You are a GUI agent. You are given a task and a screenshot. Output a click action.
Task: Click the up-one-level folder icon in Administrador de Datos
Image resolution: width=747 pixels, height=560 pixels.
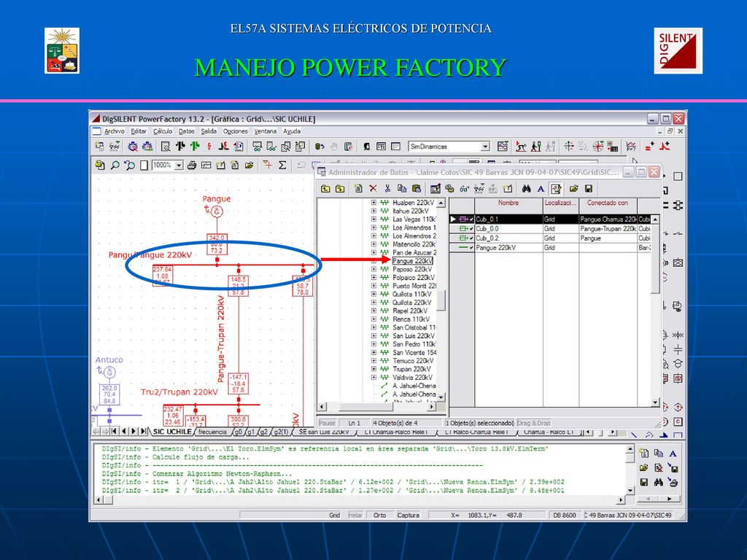coord(325,189)
